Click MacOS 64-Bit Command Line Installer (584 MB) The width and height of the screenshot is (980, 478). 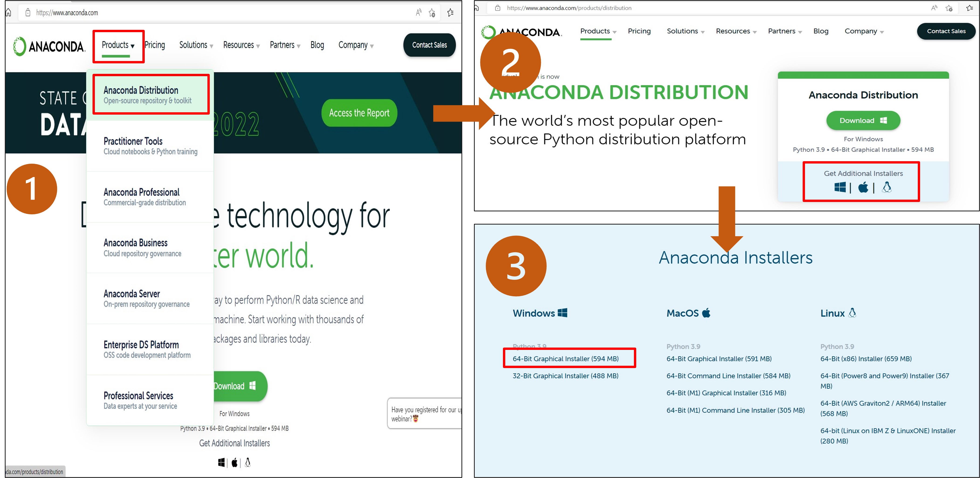click(x=728, y=376)
